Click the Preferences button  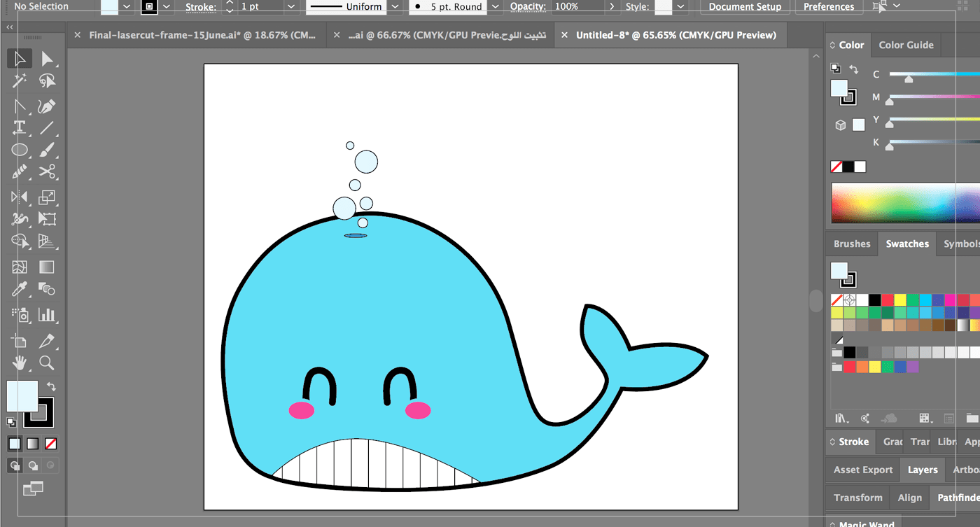[829, 6]
